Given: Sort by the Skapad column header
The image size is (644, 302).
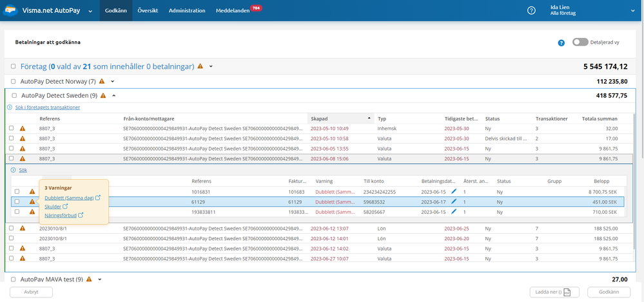Looking at the screenshot, I should point(319,118).
